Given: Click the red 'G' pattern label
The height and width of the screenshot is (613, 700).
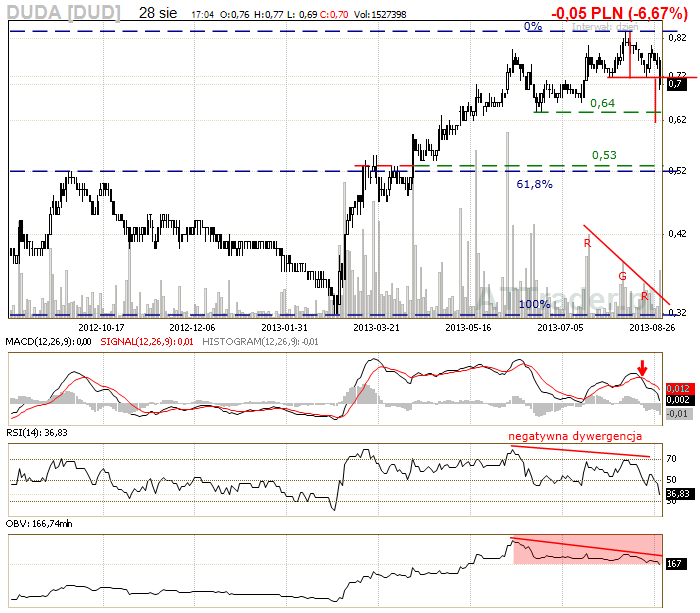Looking at the screenshot, I should click(x=622, y=276).
